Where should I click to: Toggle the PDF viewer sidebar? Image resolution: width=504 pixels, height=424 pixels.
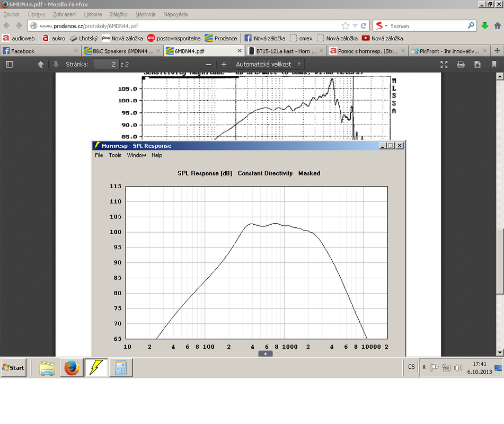point(10,64)
